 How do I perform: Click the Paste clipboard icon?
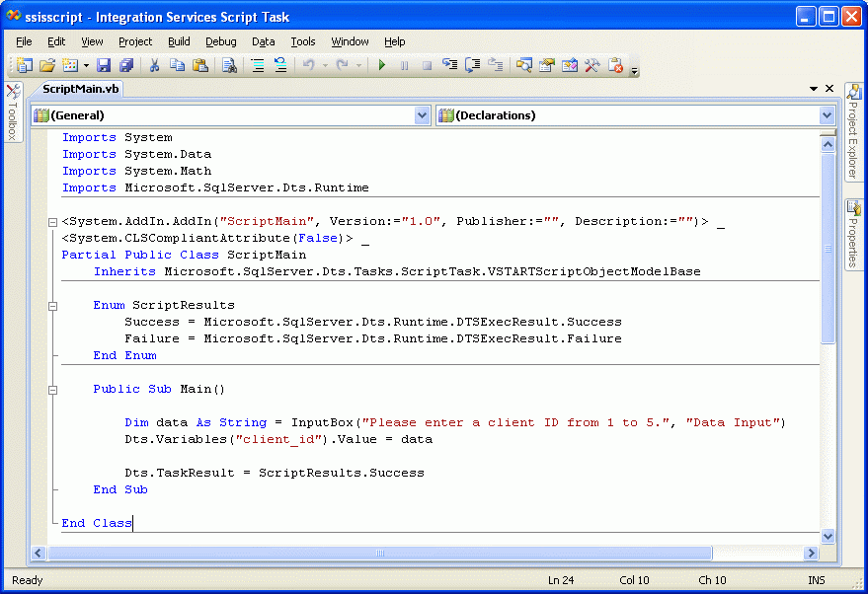[x=200, y=66]
